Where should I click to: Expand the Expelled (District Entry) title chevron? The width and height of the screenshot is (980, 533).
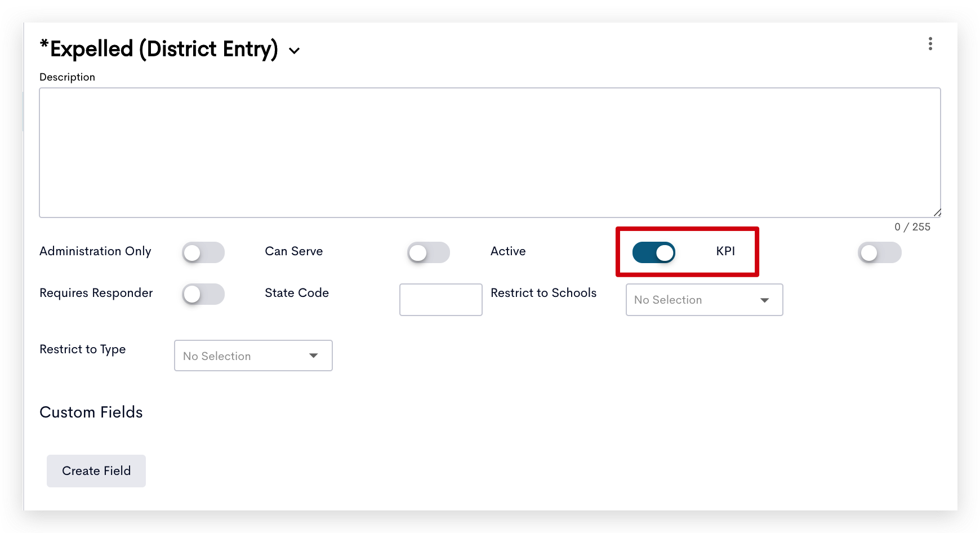pos(294,51)
